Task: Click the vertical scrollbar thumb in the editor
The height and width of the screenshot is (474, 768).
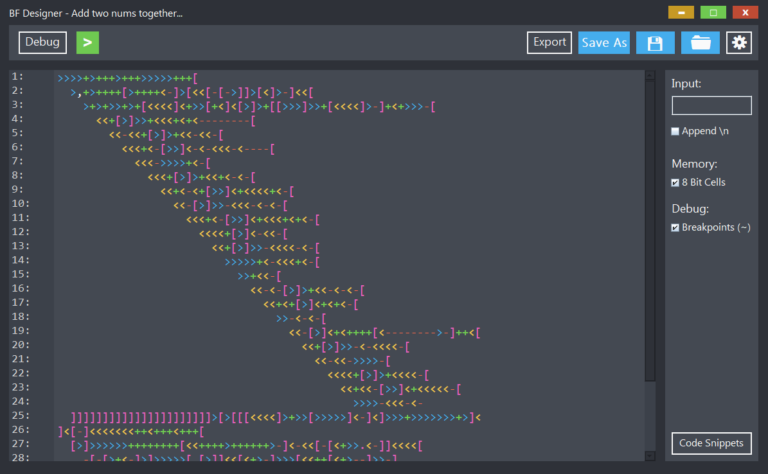Action: pyautogui.click(x=650, y=231)
